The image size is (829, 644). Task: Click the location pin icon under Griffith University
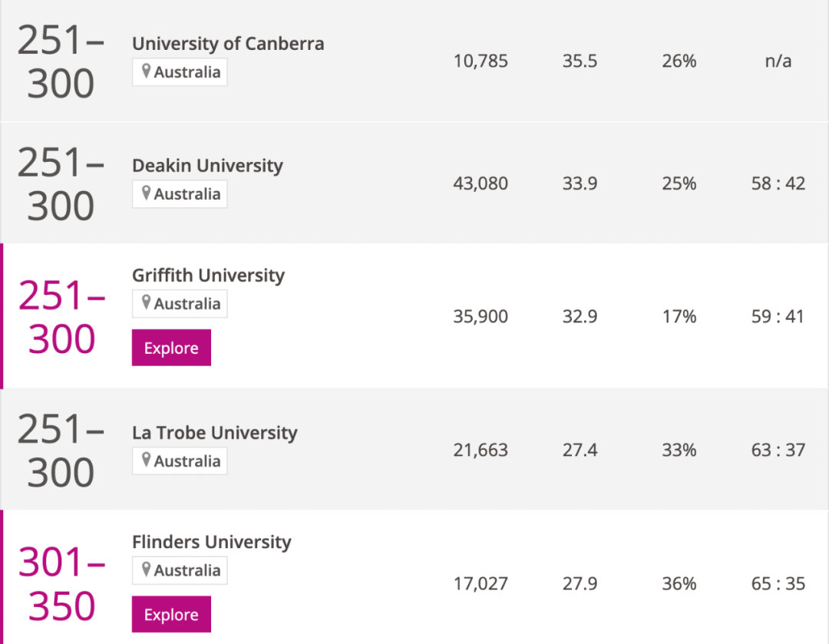coord(146,303)
